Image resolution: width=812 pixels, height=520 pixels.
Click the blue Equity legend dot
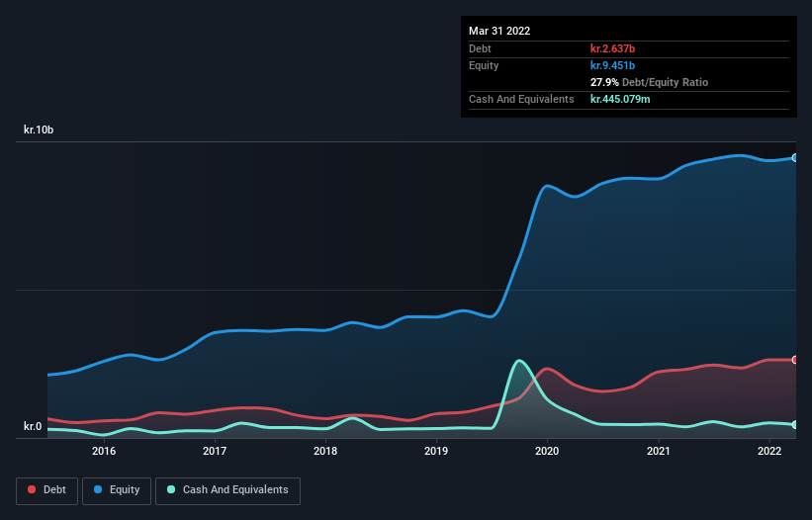click(x=98, y=489)
